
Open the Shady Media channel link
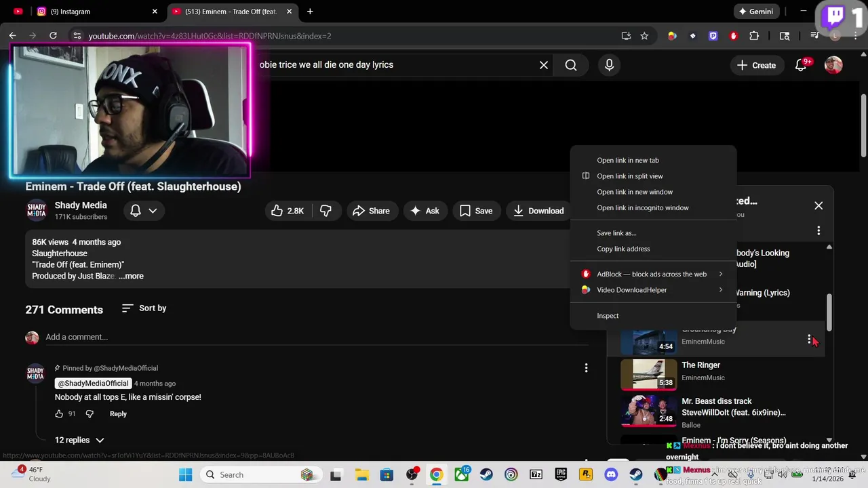point(81,205)
